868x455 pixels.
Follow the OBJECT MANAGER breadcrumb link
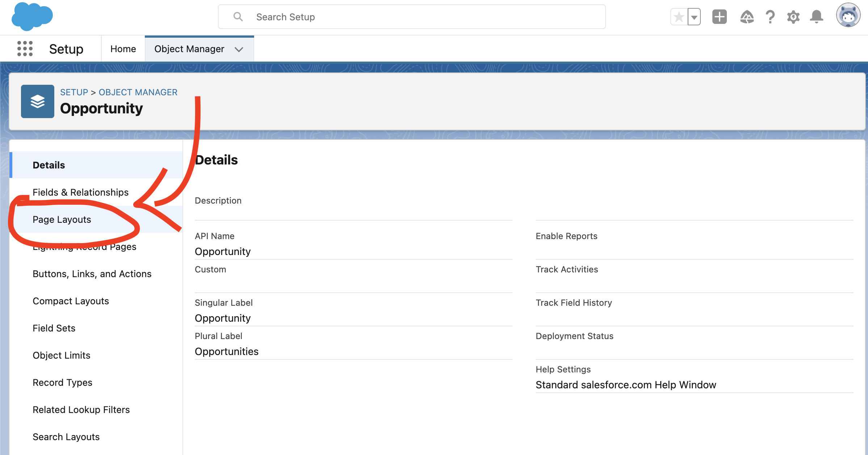(138, 92)
